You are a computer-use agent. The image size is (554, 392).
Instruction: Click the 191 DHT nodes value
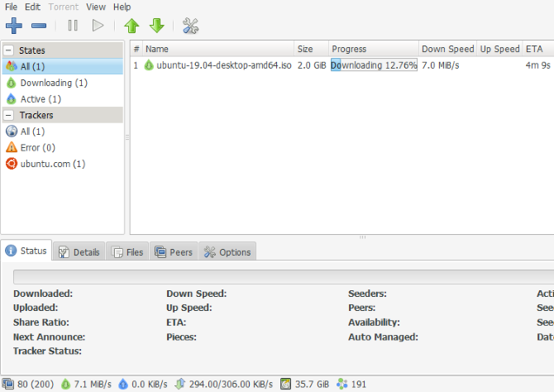click(359, 385)
